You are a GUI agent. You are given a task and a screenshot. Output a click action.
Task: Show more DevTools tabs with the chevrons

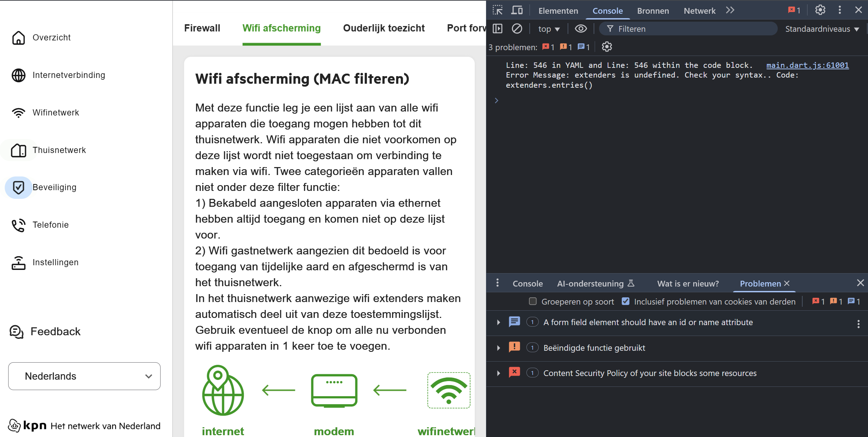pyautogui.click(x=730, y=10)
